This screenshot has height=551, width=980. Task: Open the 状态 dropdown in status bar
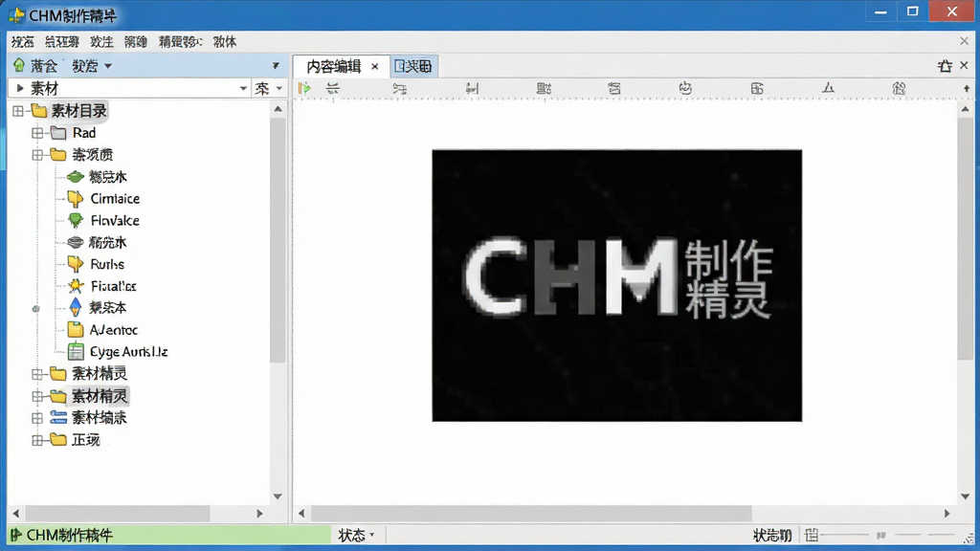point(356,536)
